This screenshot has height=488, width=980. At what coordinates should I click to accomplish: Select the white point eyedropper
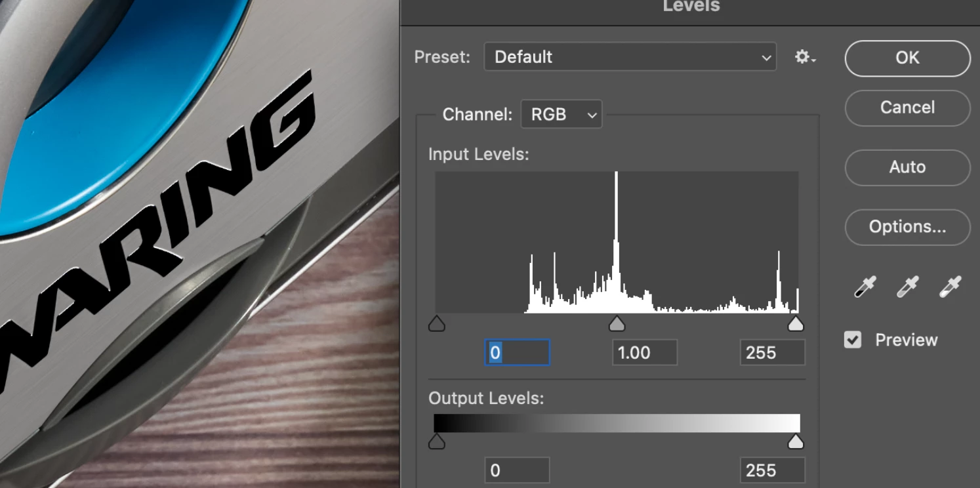950,287
